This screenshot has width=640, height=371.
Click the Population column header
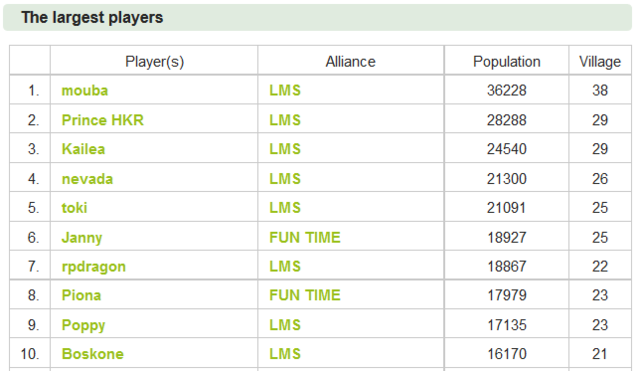pos(507,62)
